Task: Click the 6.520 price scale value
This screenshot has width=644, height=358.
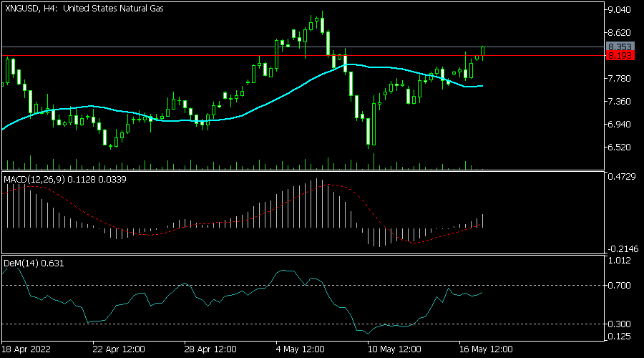Action: pyautogui.click(x=619, y=147)
